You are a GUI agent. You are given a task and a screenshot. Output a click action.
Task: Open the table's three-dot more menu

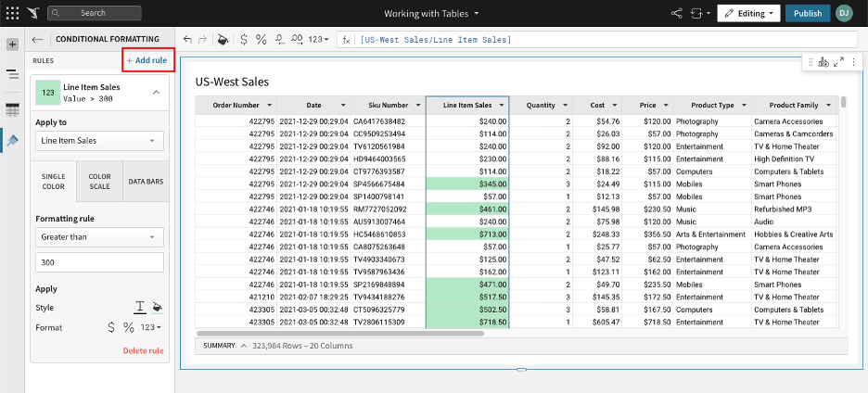click(853, 62)
